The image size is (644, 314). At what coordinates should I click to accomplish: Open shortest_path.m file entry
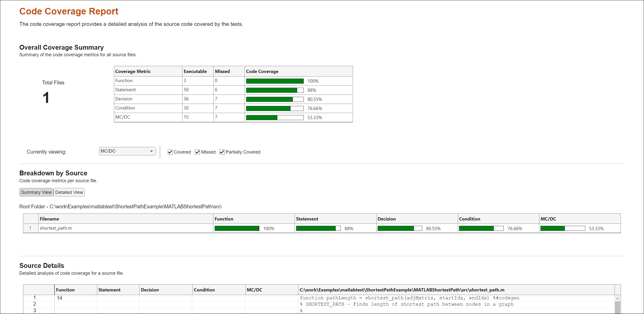click(x=56, y=228)
